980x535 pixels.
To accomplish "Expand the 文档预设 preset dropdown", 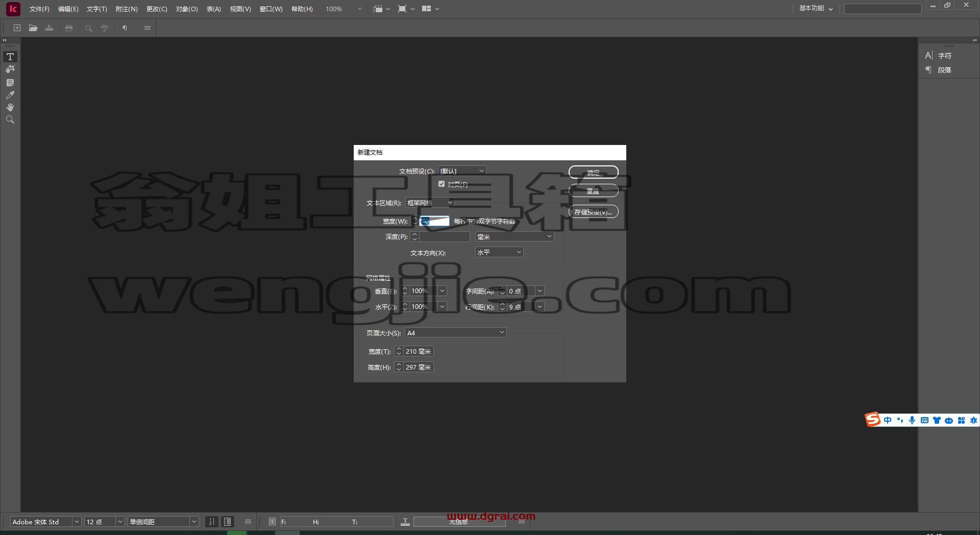I will [x=462, y=171].
